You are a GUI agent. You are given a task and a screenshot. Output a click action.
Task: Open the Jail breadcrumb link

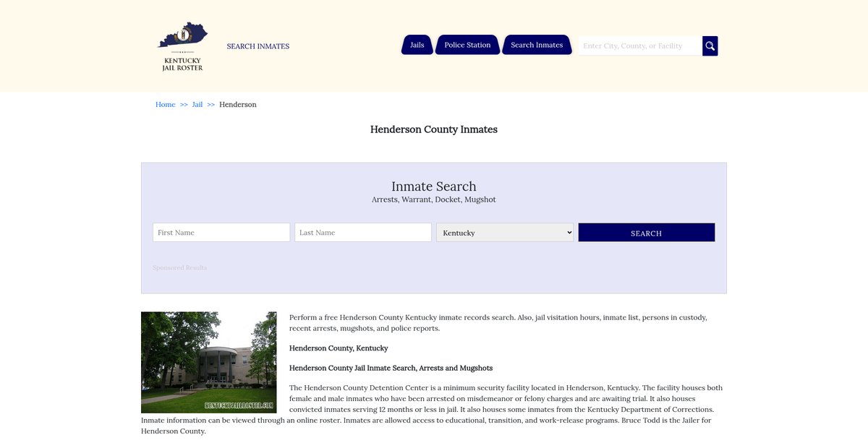[197, 105]
